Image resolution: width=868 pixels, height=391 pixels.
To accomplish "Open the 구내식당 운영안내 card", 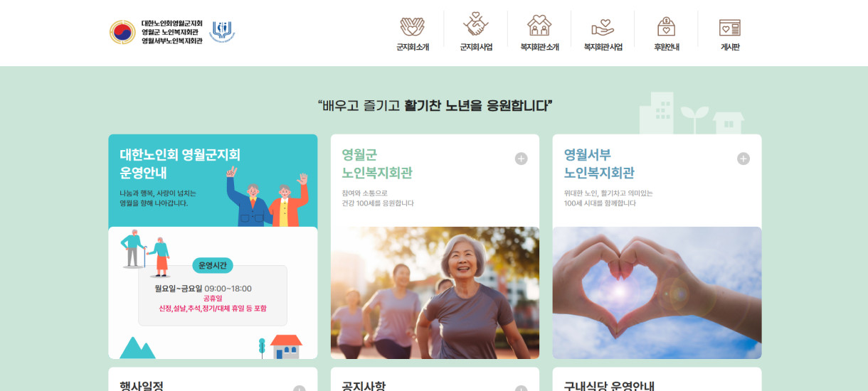I will 657,380.
